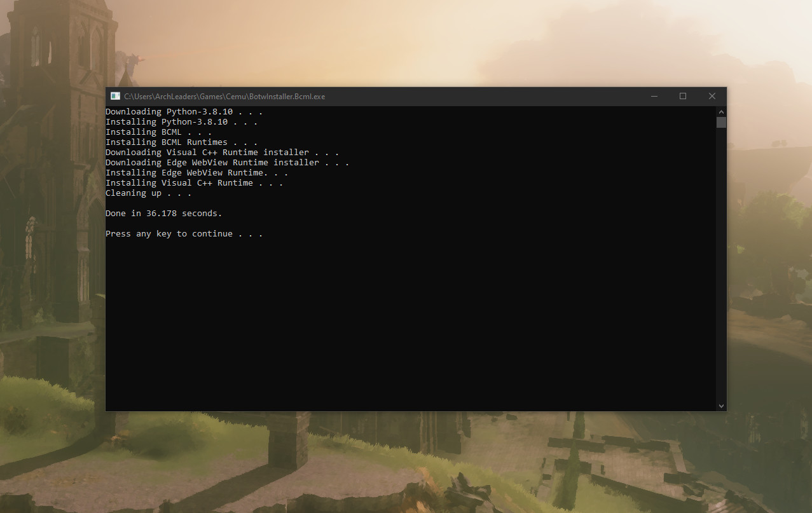Minimize the BotwInstaller.Bcml.exe window
This screenshot has width=812, height=513.
pyautogui.click(x=654, y=96)
